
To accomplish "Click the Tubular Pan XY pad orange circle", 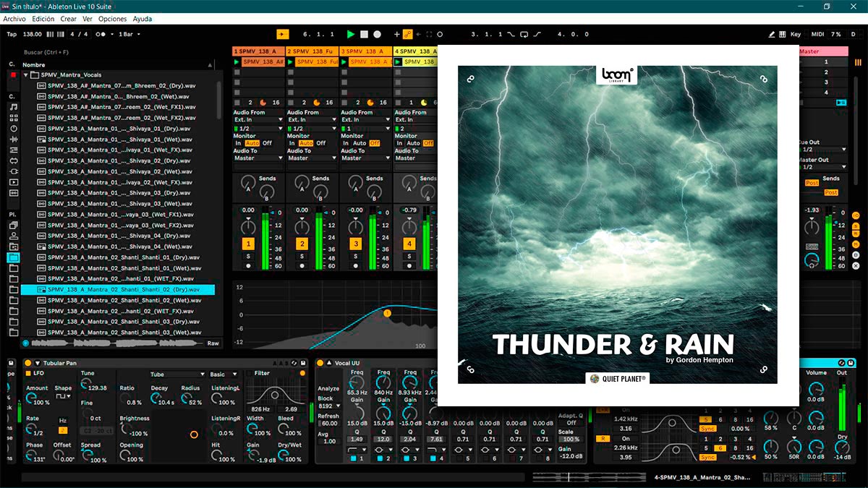I will pos(193,435).
